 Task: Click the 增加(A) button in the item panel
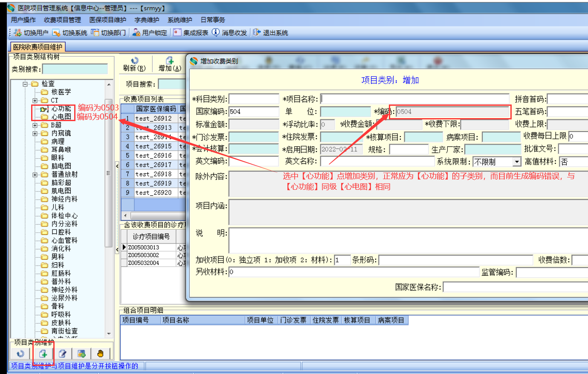tap(170, 64)
